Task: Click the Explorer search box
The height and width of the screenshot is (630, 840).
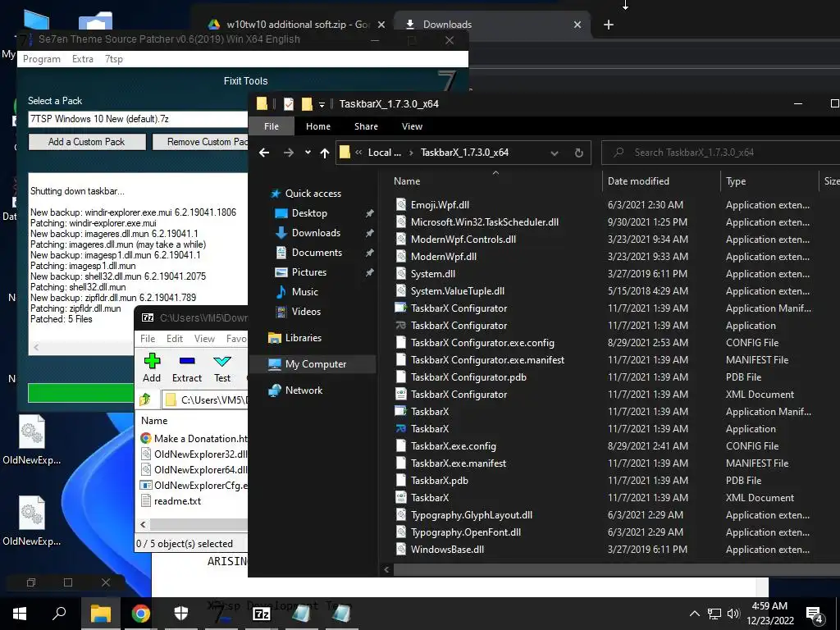Action: [720, 153]
